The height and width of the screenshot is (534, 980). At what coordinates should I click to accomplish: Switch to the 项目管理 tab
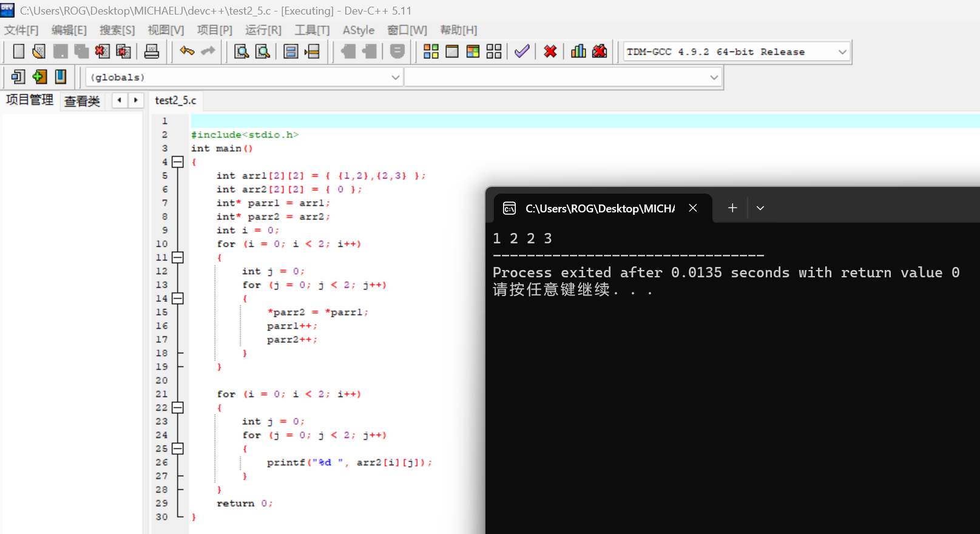pos(30,100)
